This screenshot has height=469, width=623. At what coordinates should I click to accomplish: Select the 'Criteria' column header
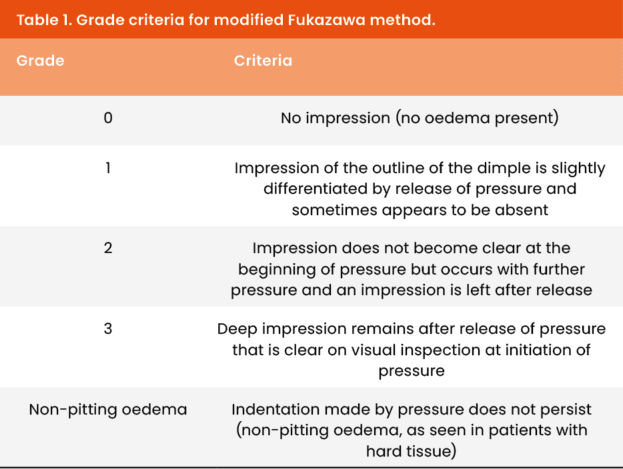click(x=263, y=60)
